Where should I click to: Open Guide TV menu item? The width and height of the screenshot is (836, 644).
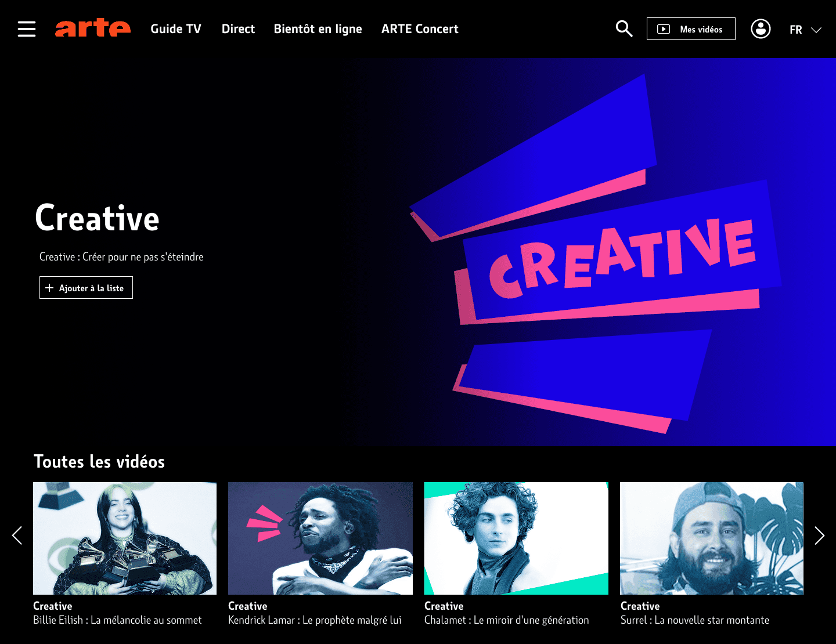(x=176, y=29)
